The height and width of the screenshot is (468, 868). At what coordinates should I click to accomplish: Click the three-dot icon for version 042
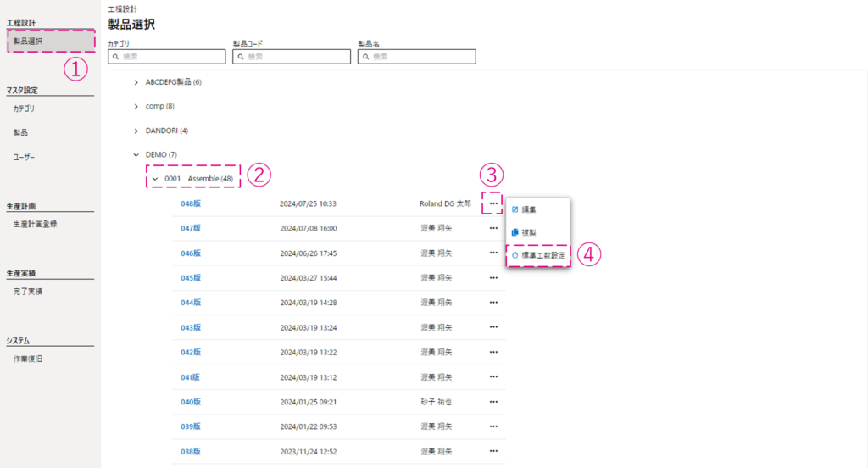click(492, 352)
